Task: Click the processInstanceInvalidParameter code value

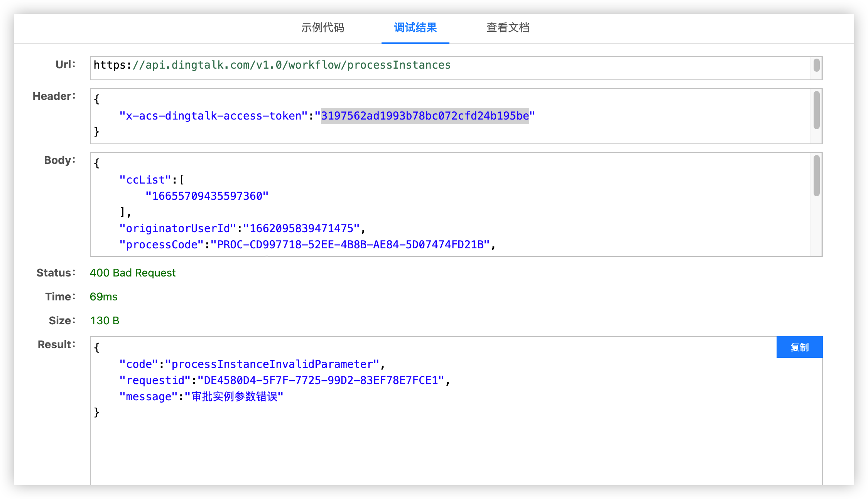Action: click(272, 364)
